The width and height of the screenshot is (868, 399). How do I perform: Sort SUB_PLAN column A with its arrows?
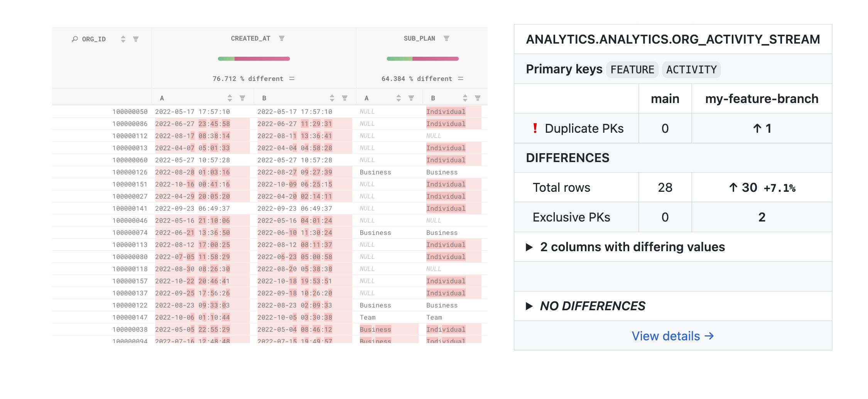click(x=399, y=98)
